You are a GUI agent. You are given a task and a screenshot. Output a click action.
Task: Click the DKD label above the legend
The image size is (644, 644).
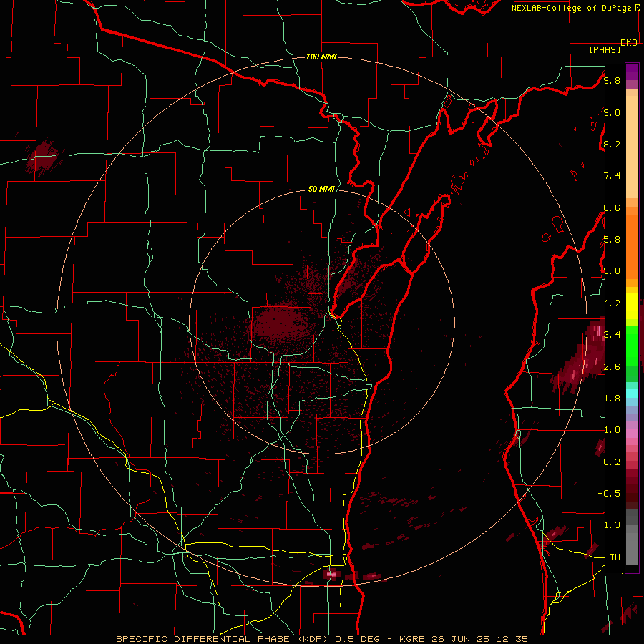pos(629,43)
